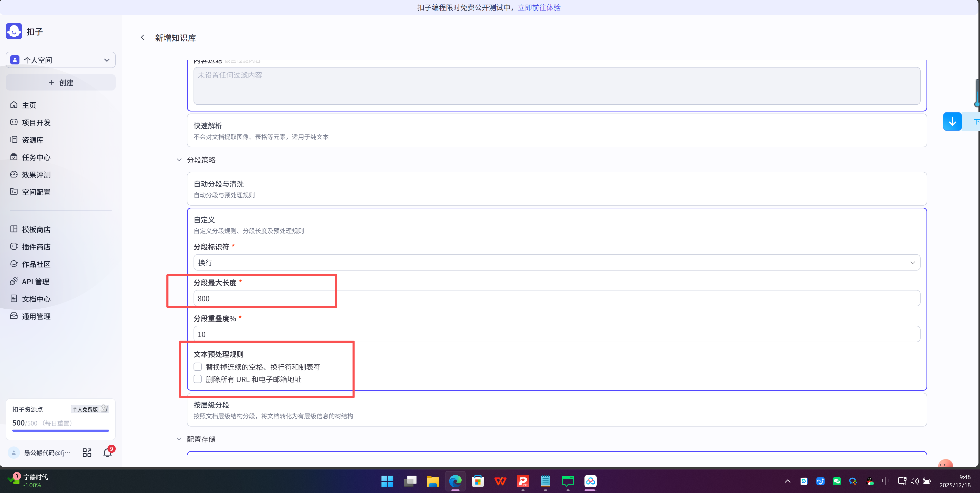
Task: Open the notification bell icon
Action: pyautogui.click(x=107, y=452)
